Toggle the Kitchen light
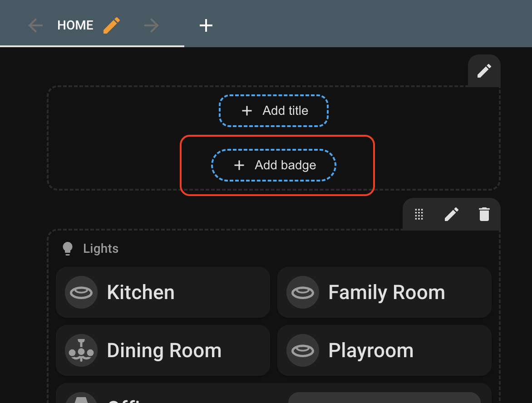Screen dimensions: 532x403 [163, 292]
